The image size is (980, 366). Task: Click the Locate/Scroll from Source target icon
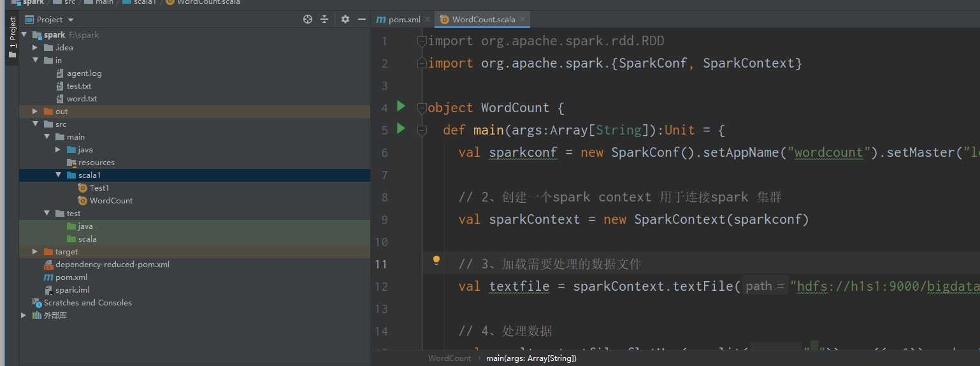308,19
